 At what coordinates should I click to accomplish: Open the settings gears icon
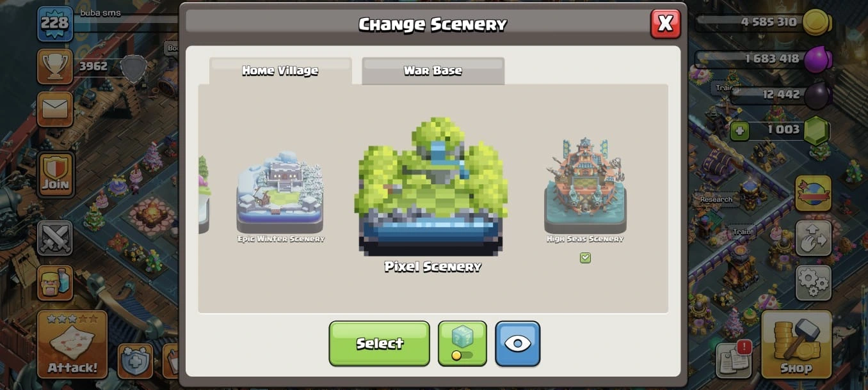pos(814,283)
